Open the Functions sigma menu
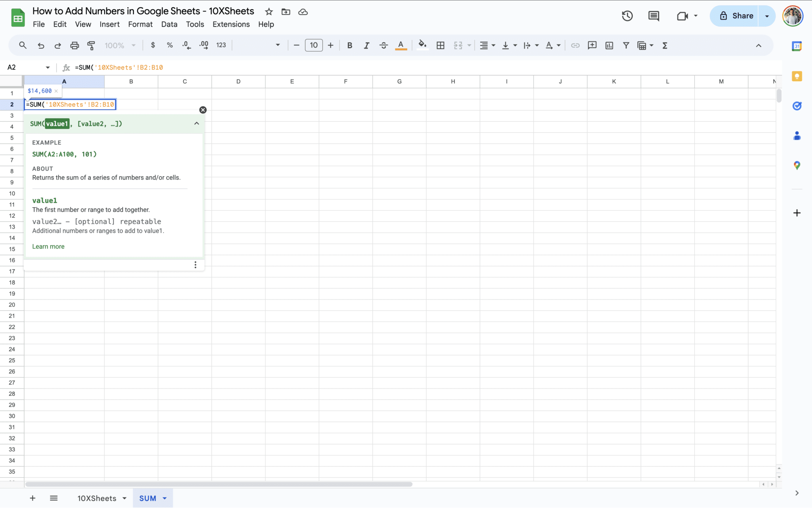 click(665, 45)
